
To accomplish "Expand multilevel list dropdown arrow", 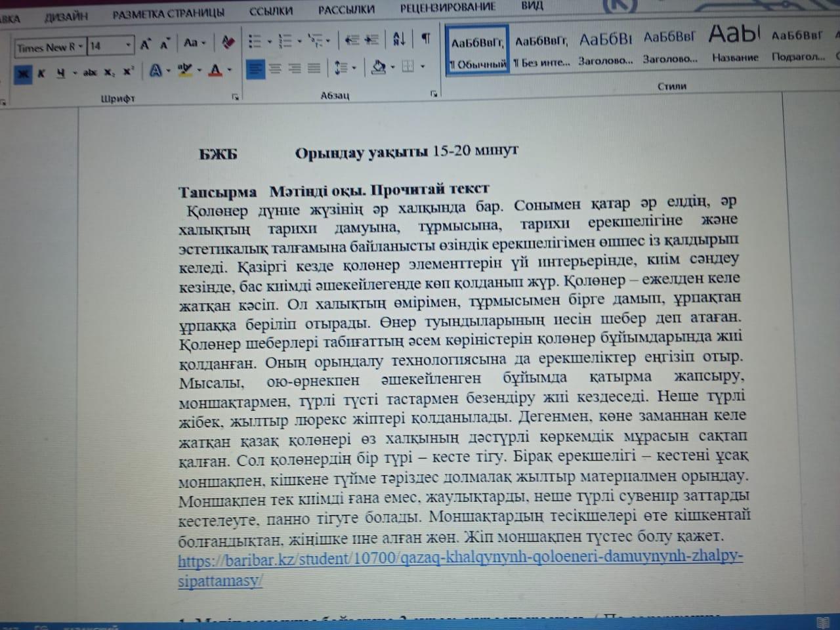I will [328, 41].
